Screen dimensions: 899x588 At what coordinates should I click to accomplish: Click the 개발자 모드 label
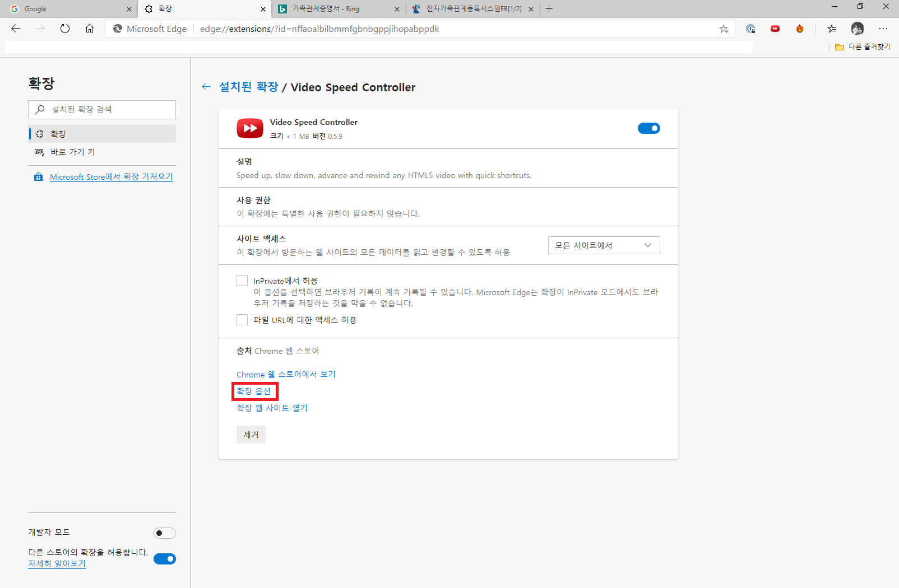click(x=49, y=532)
